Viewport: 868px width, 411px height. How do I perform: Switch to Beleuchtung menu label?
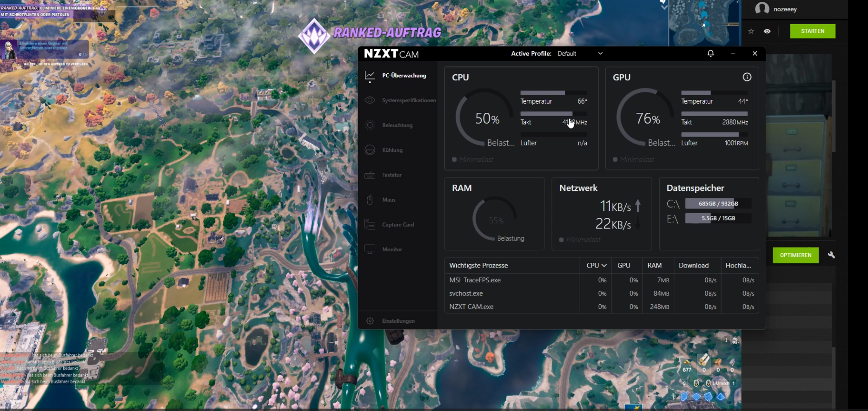coord(397,125)
